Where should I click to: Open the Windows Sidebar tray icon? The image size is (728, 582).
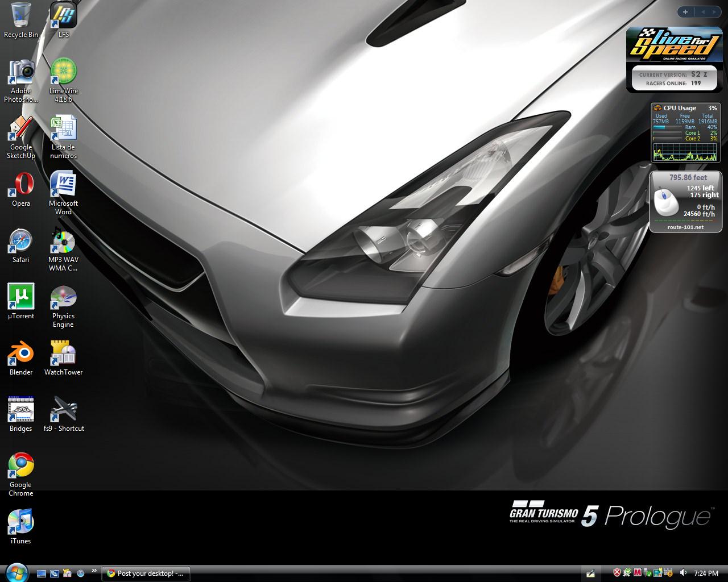[658, 573]
